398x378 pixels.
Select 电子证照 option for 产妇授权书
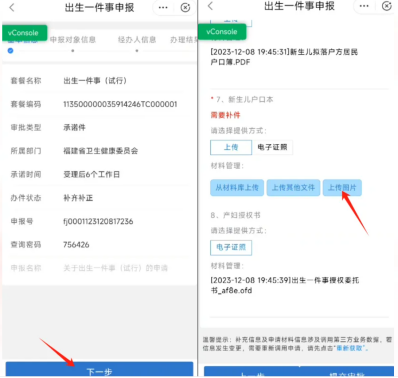click(231, 247)
